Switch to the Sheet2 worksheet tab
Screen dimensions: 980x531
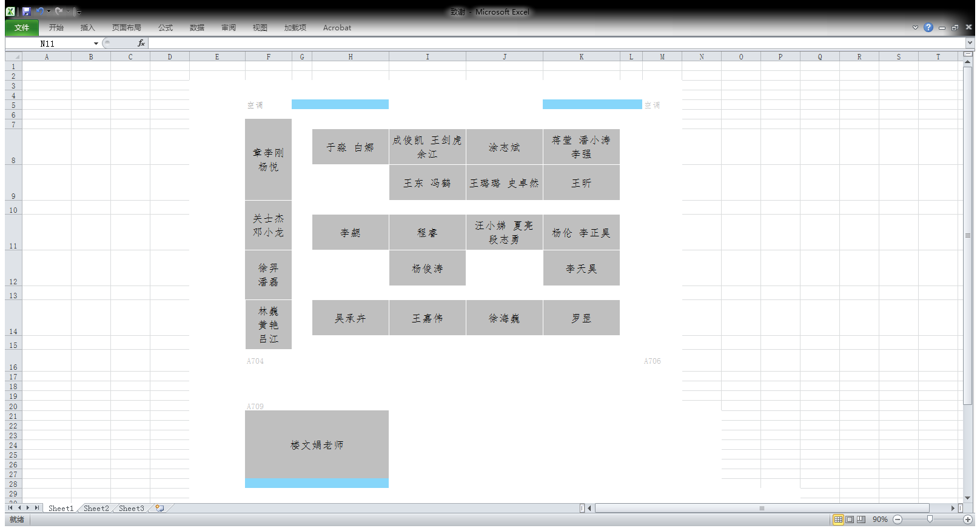click(x=96, y=509)
